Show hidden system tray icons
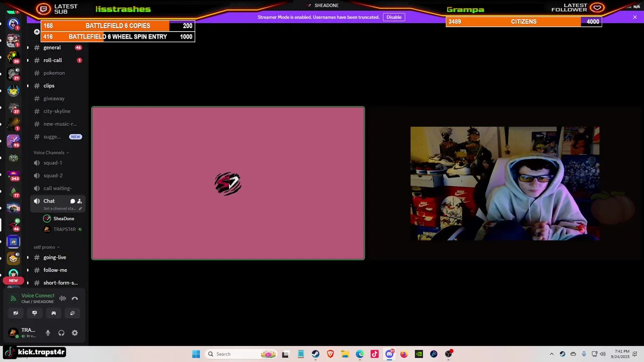Screen dimensions: 644x362 pyautogui.click(x=551, y=354)
